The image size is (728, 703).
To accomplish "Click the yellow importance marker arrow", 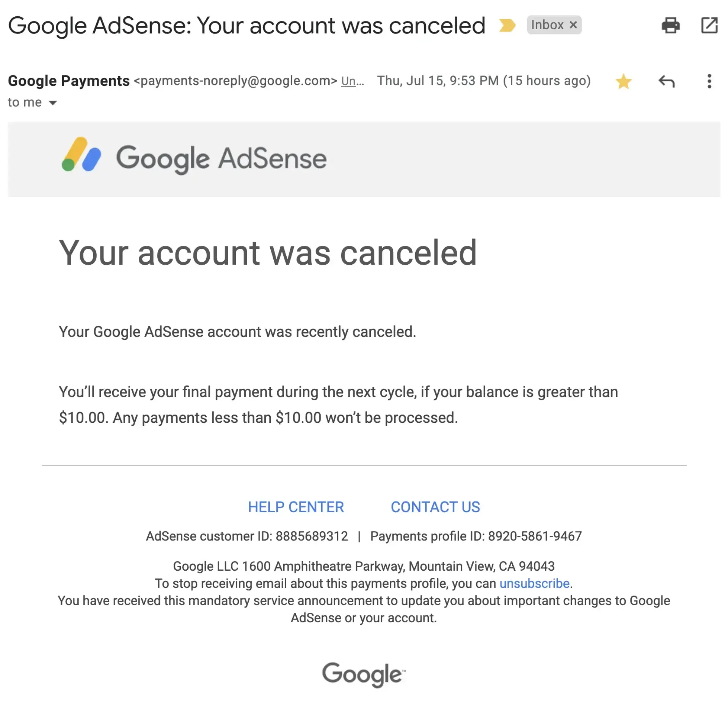I will click(507, 25).
